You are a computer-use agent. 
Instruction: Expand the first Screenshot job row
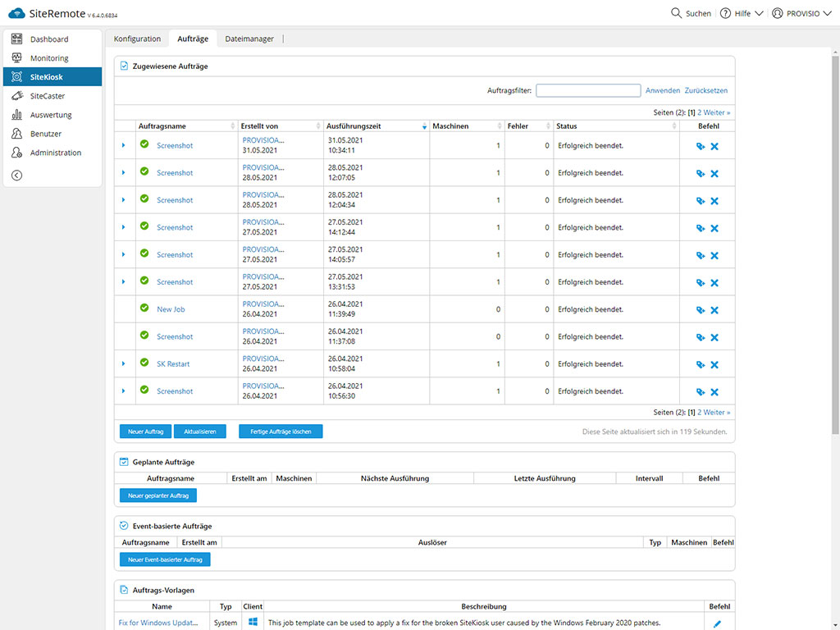coord(124,145)
